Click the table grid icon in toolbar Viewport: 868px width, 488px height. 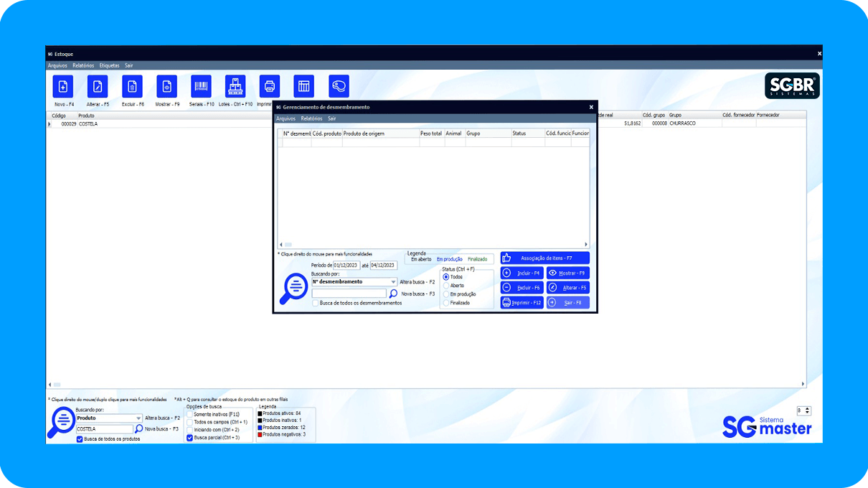coord(304,86)
